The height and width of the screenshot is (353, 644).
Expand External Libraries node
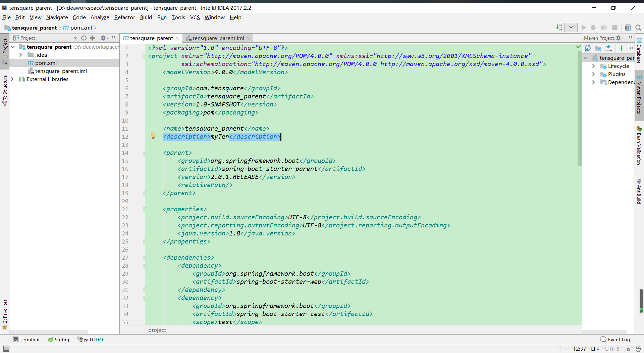coord(13,79)
